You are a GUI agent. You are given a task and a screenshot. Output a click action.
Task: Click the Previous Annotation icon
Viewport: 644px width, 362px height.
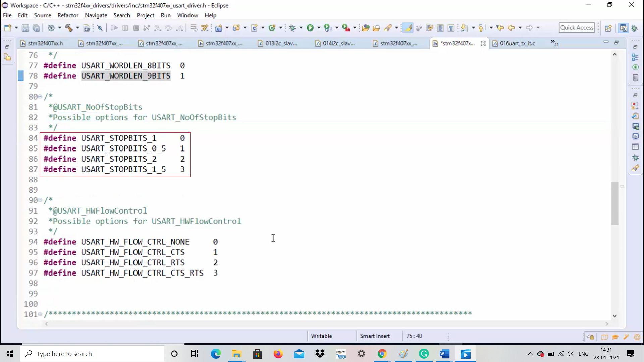click(482, 28)
